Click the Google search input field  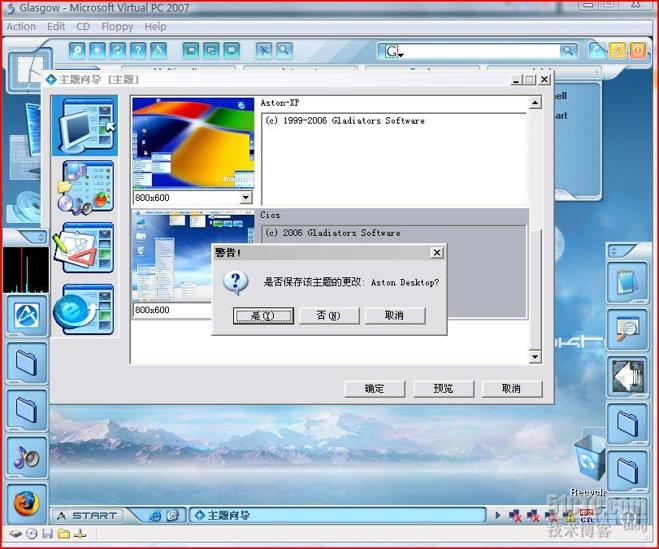tap(481, 51)
